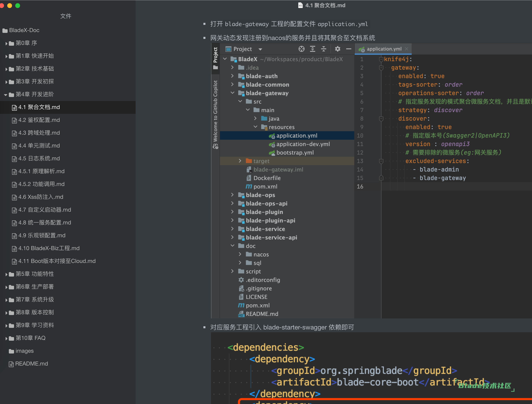The width and height of the screenshot is (532, 404).
Task: Open the 4.5.1 原理解析.md file
Action: point(68,171)
